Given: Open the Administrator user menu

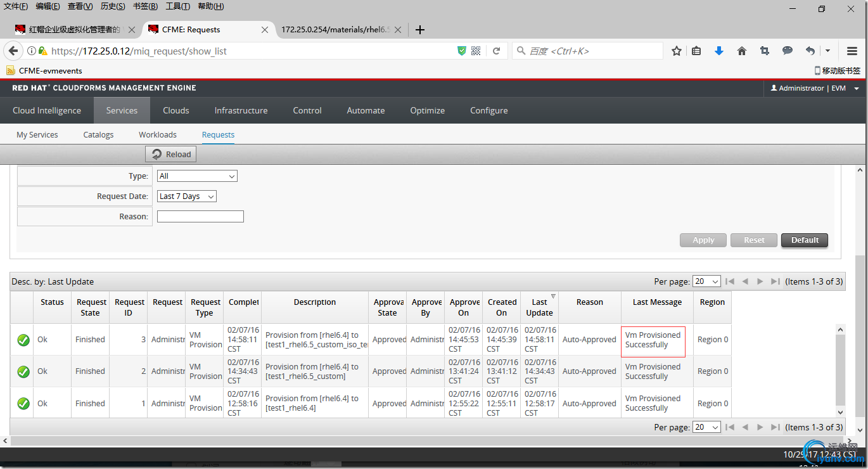Looking at the screenshot, I should [814, 88].
